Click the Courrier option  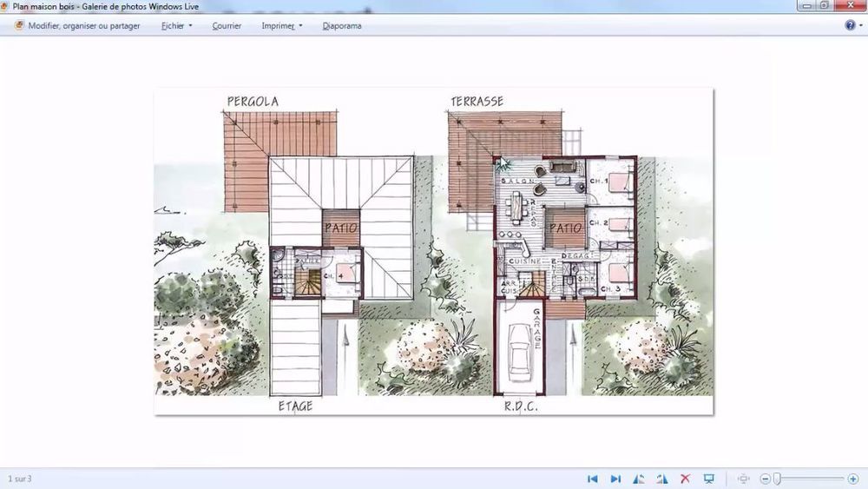click(227, 25)
